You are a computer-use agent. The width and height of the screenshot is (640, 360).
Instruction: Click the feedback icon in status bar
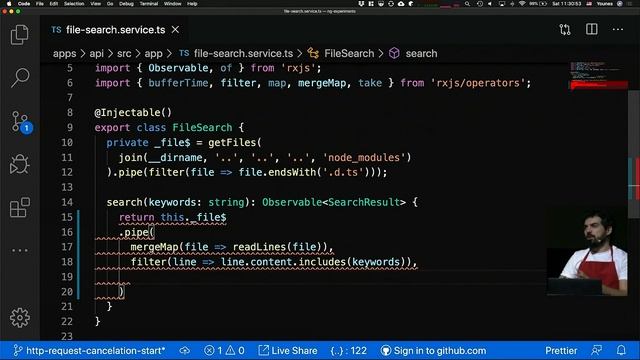[x=596, y=351]
